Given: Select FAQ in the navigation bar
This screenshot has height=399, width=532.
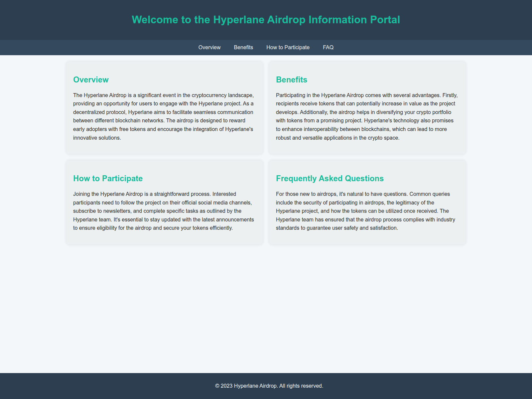Looking at the screenshot, I should pos(328,47).
